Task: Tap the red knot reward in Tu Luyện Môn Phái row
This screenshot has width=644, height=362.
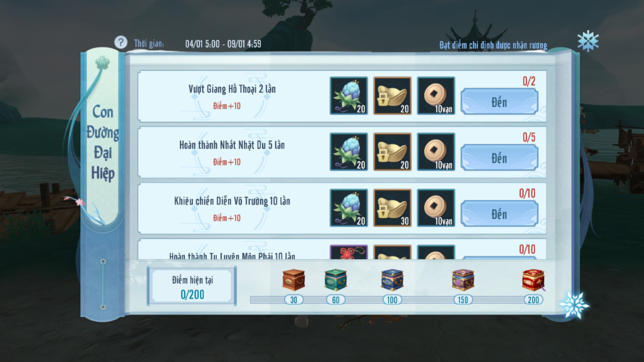Action: tap(349, 252)
